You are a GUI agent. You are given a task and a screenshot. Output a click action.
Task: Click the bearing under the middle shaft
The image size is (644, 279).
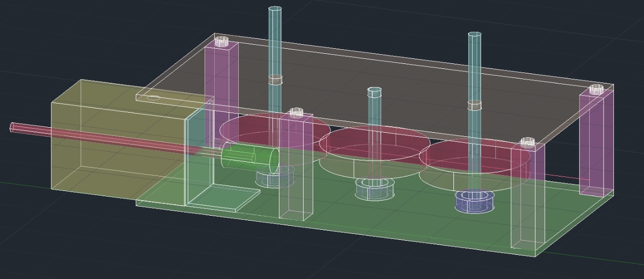(375, 189)
